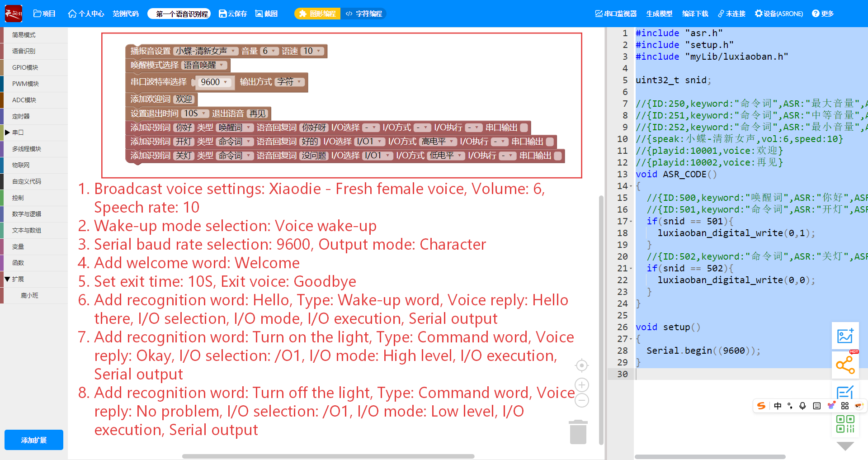Open the green QR code panel icon
Viewport: 868px width, 460px height.
coord(845,423)
